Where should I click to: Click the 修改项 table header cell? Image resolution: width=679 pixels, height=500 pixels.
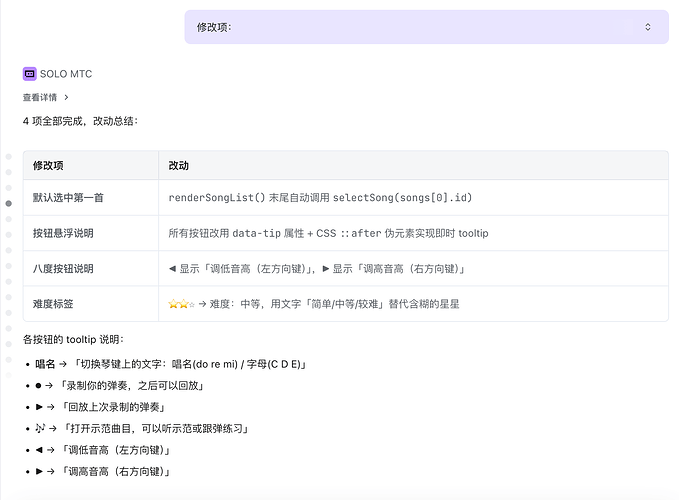pos(91,165)
